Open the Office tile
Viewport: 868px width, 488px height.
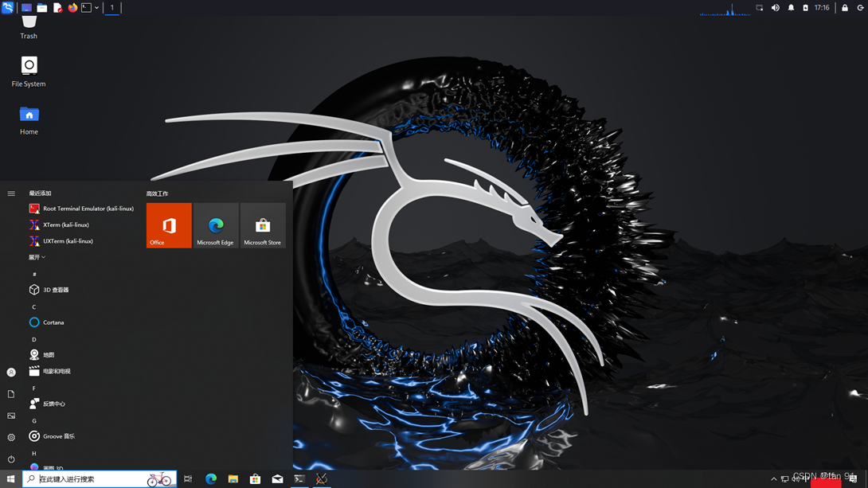169,225
